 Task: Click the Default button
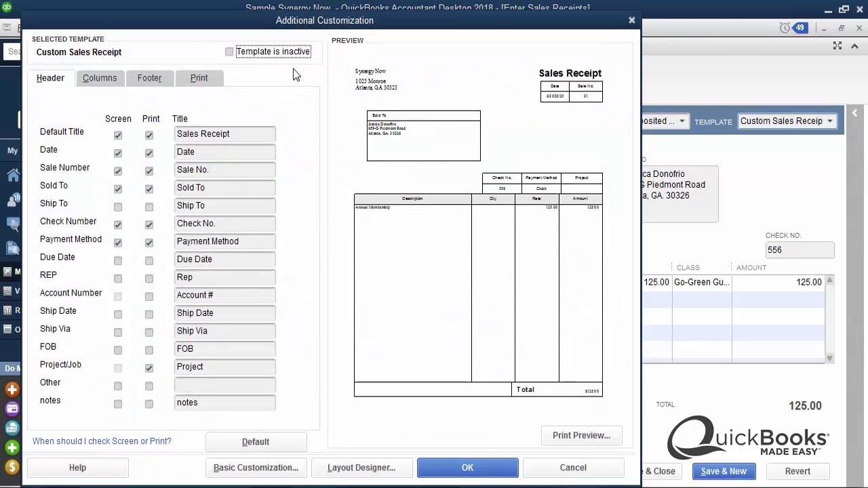[x=256, y=442]
